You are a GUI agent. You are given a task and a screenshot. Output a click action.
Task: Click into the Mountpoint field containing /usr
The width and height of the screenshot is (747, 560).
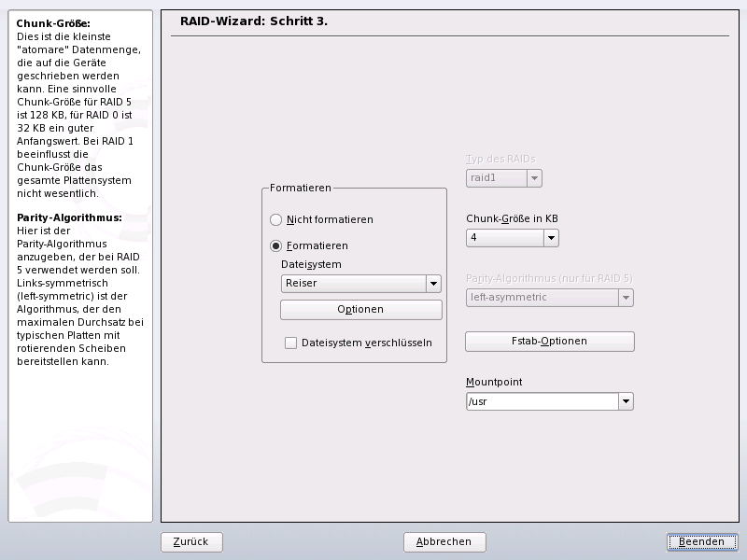click(x=542, y=401)
